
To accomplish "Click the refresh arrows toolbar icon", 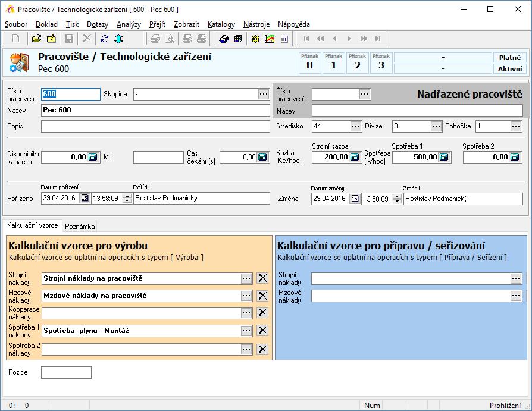I will 105,39.
